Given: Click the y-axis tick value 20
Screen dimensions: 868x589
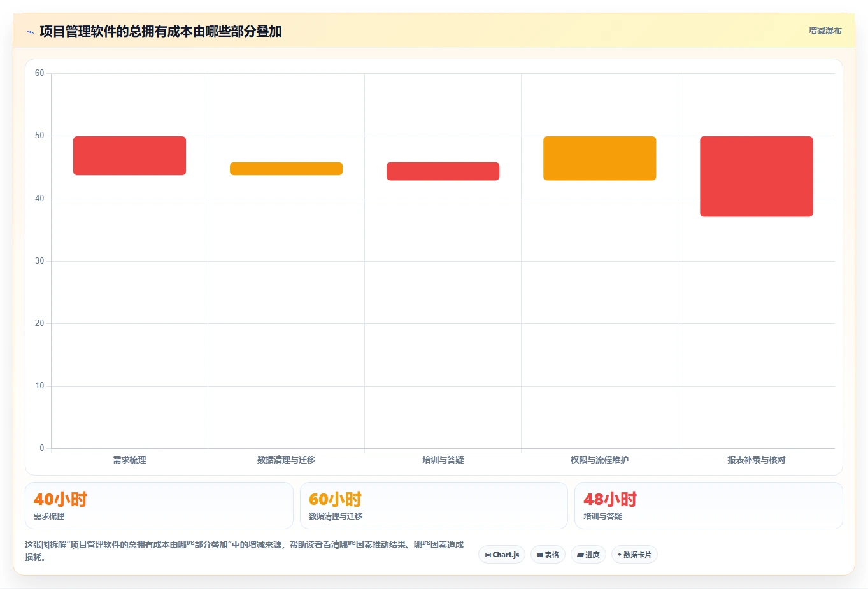Looking at the screenshot, I should click(39, 323).
